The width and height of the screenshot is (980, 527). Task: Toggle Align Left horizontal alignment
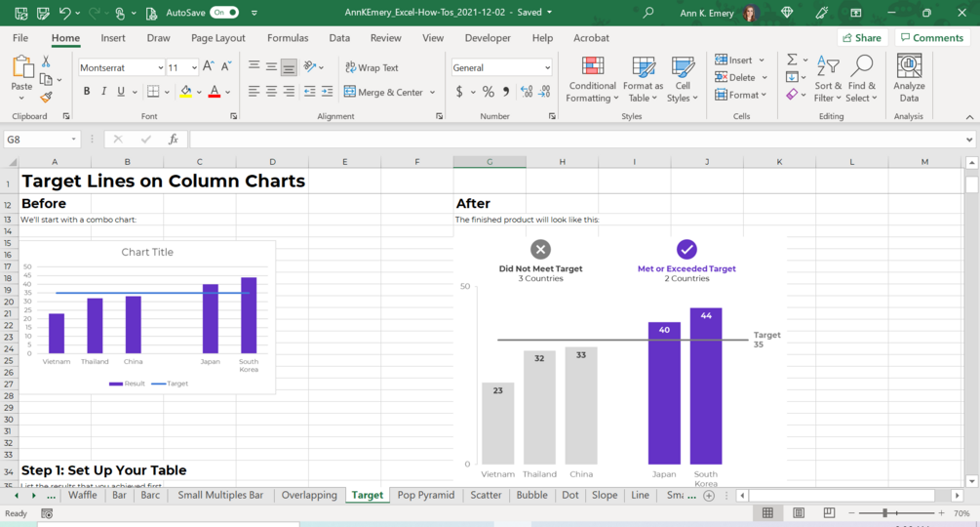(254, 92)
